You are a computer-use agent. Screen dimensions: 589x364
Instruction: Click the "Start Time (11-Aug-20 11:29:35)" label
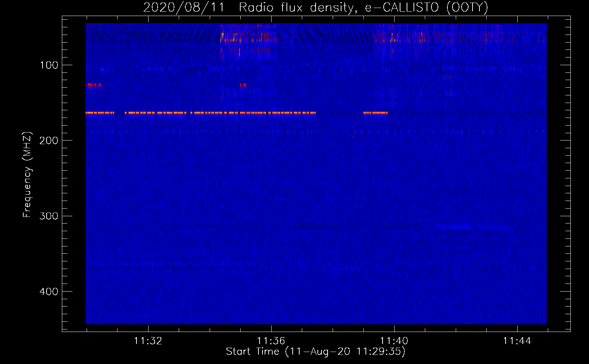316,352
